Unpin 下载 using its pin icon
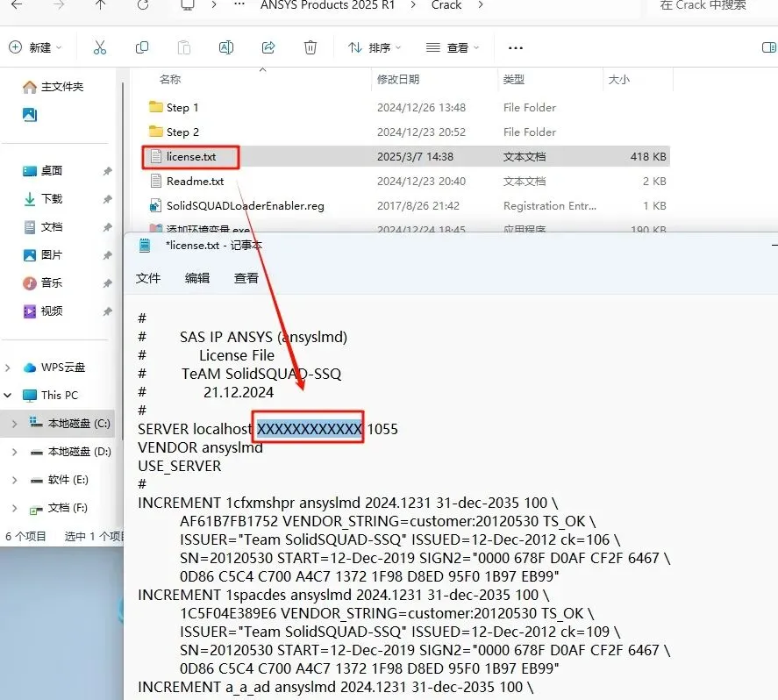778x700 pixels. pyautogui.click(x=107, y=199)
